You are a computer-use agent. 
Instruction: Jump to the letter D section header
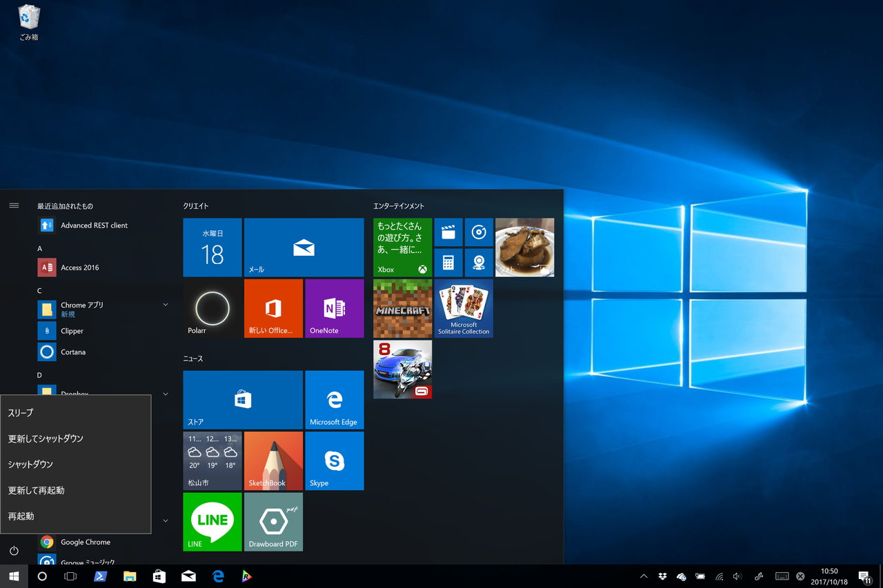[x=39, y=375]
